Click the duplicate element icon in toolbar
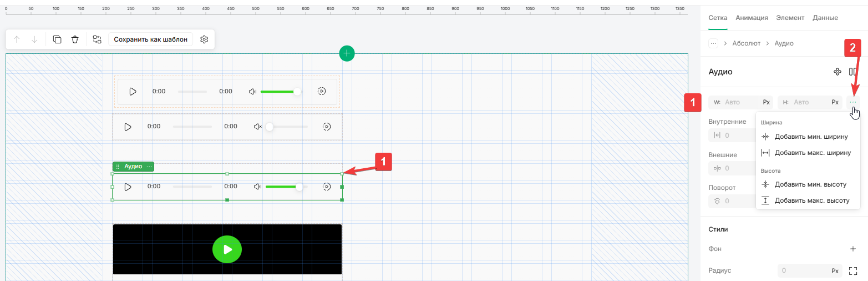The height and width of the screenshot is (281, 868). pos(57,39)
